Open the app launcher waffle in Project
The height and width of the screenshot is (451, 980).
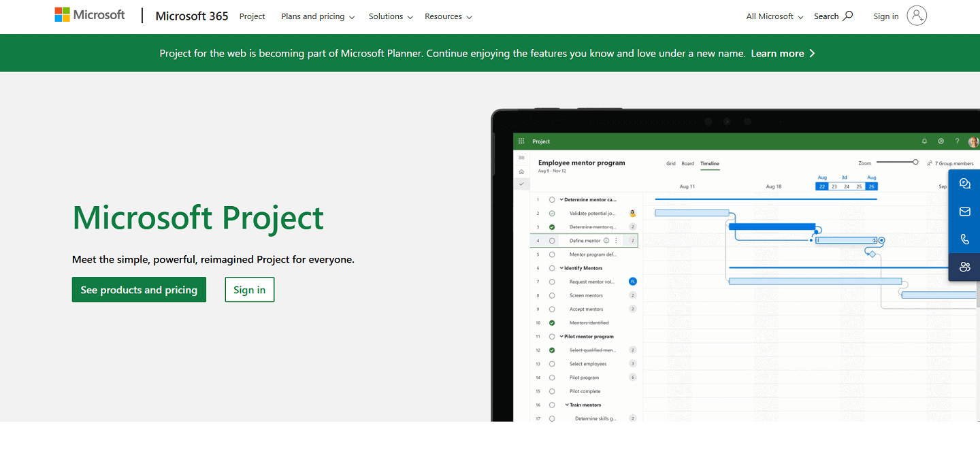(x=520, y=141)
